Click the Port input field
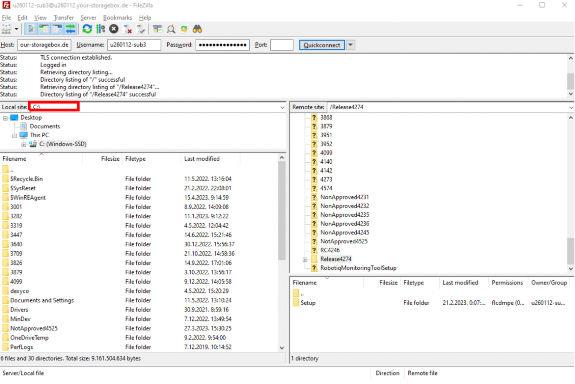Image resolution: width=575 pixels, height=384 pixels. (282, 45)
